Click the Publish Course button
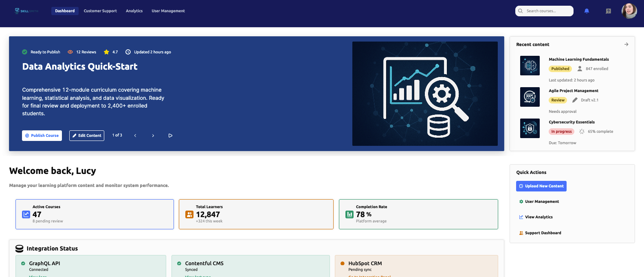The image size is (644, 277). [x=42, y=136]
